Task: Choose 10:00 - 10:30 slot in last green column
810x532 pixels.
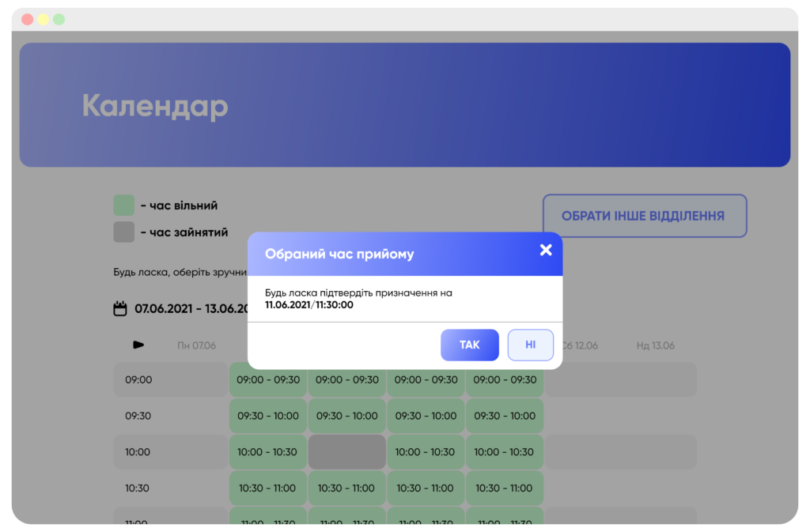Action: [505, 452]
